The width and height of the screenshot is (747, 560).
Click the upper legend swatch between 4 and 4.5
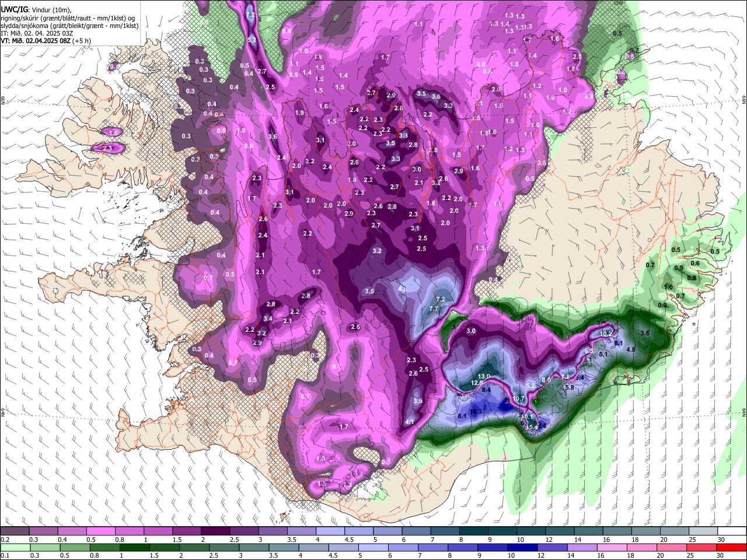point(330,531)
